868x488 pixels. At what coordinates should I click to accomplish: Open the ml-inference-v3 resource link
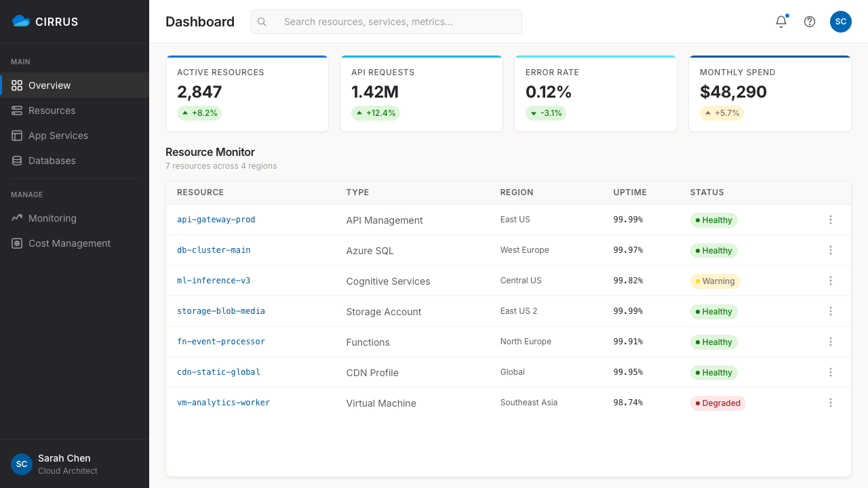(x=214, y=281)
